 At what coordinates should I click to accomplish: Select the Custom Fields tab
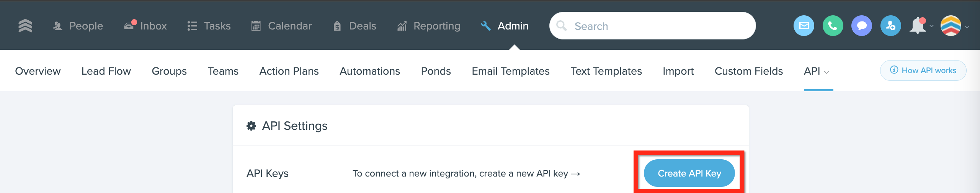pyautogui.click(x=749, y=71)
